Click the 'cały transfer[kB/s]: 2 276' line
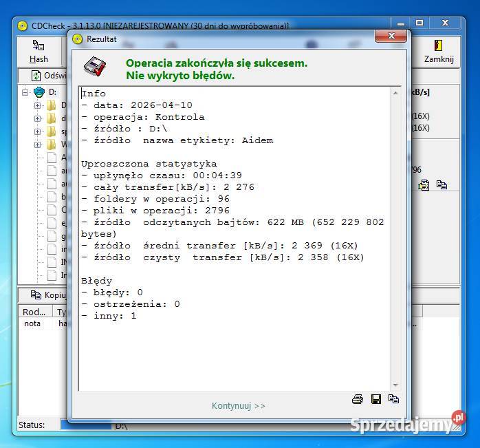This screenshot has height=448, width=480. 168,187
